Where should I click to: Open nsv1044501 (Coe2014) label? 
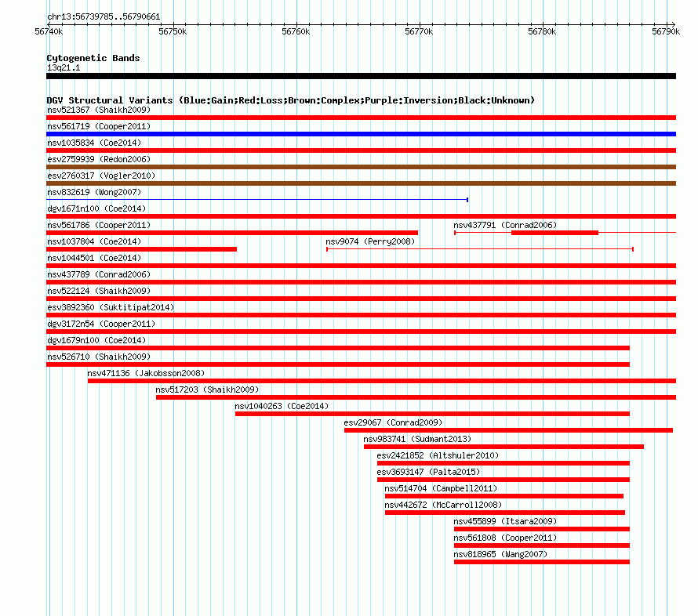pos(94,258)
